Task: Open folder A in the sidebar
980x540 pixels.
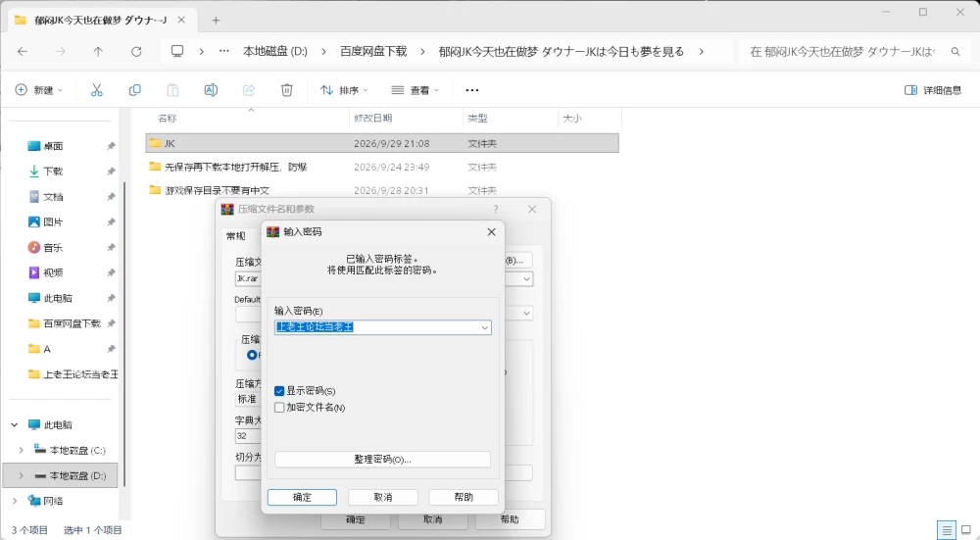Action: (46, 349)
